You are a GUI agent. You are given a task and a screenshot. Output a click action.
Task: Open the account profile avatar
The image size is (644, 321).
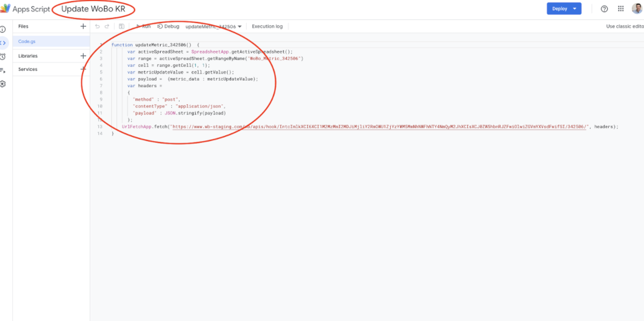point(637,9)
